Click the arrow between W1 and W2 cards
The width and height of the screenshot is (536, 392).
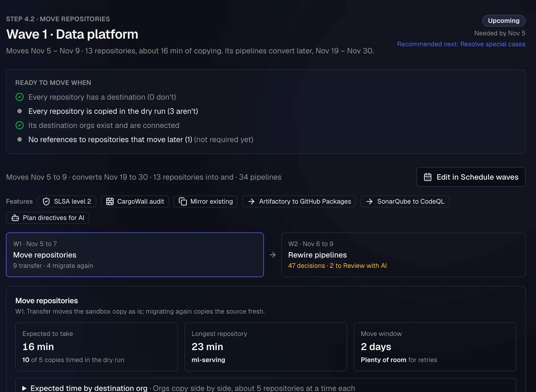point(273,255)
